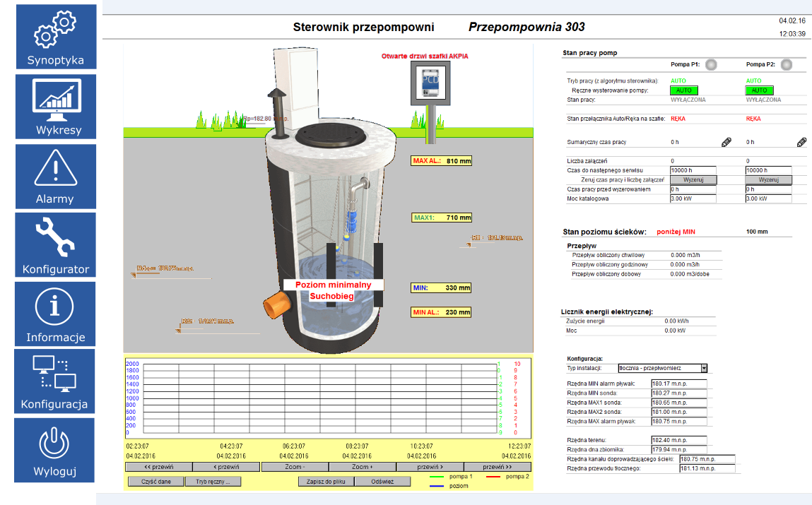The image size is (812, 505).
Task: Click the MIN 330 mm label
Action: [442, 287]
